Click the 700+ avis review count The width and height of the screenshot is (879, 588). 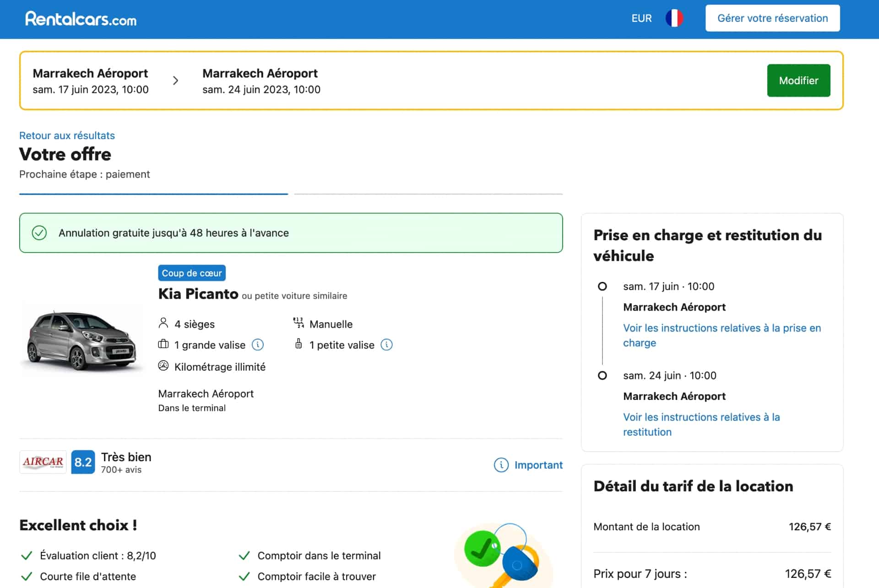pyautogui.click(x=121, y=470)
